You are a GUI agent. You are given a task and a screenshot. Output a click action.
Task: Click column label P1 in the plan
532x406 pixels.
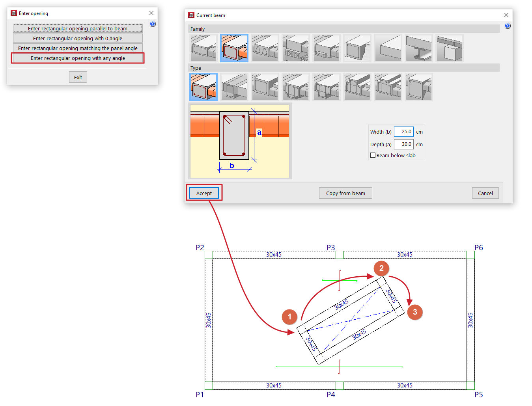coord(200,395)
